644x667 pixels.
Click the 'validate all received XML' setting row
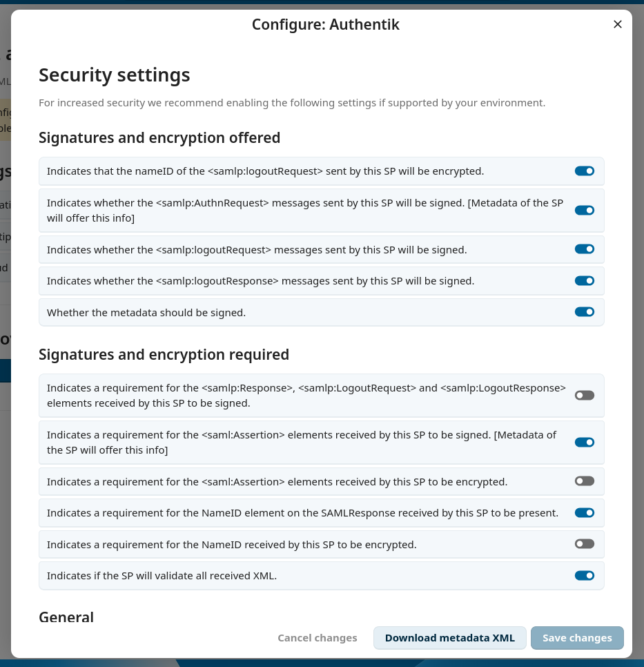(x=322, y=576)
